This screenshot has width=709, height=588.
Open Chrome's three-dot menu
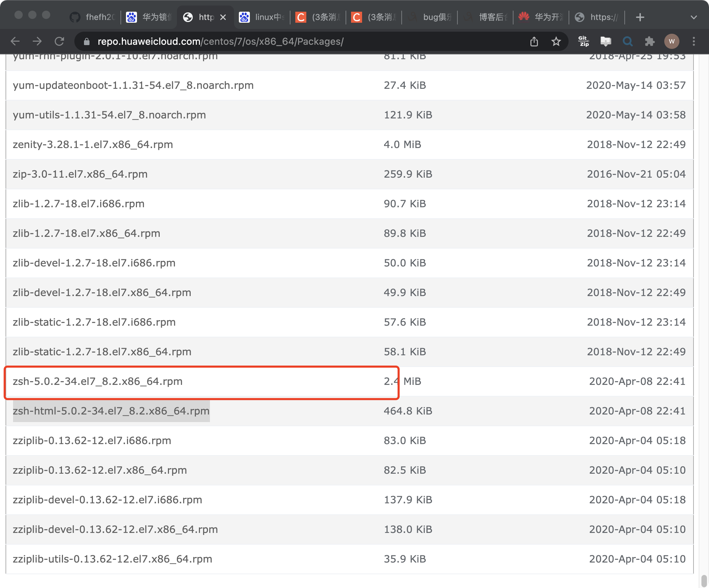[694, 41]
